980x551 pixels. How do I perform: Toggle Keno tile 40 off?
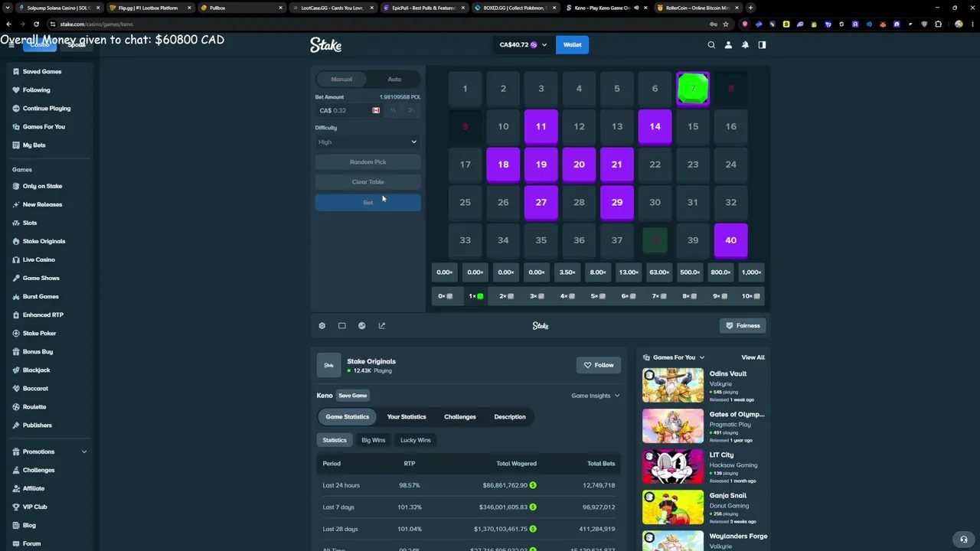click(x=731, y=240)
